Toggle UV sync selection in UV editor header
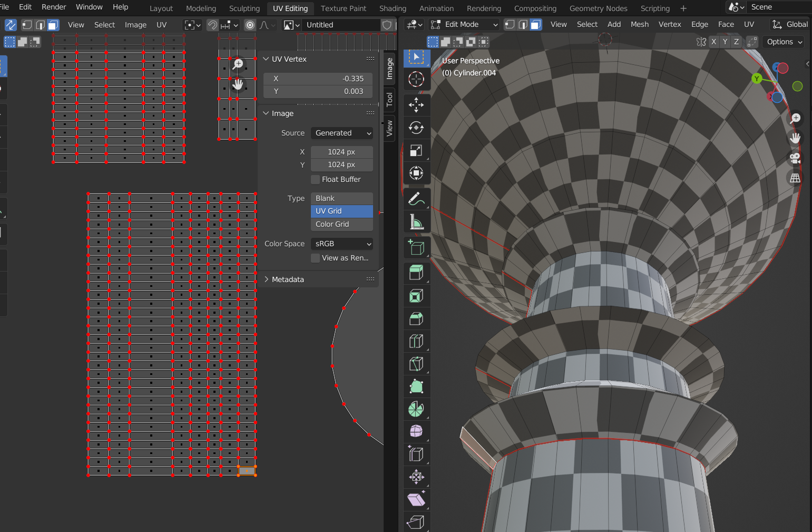 pyautogui.click(x=11, y=25)
